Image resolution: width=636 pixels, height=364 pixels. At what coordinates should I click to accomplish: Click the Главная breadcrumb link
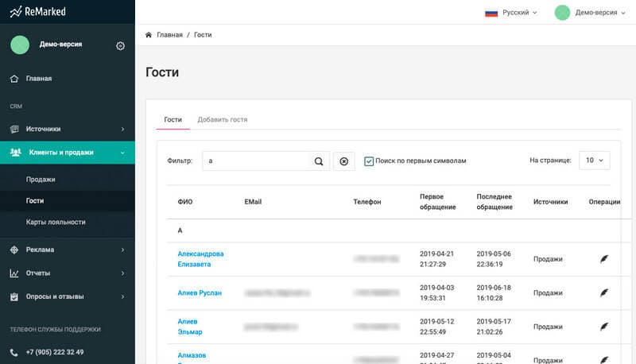click(169, 35)
